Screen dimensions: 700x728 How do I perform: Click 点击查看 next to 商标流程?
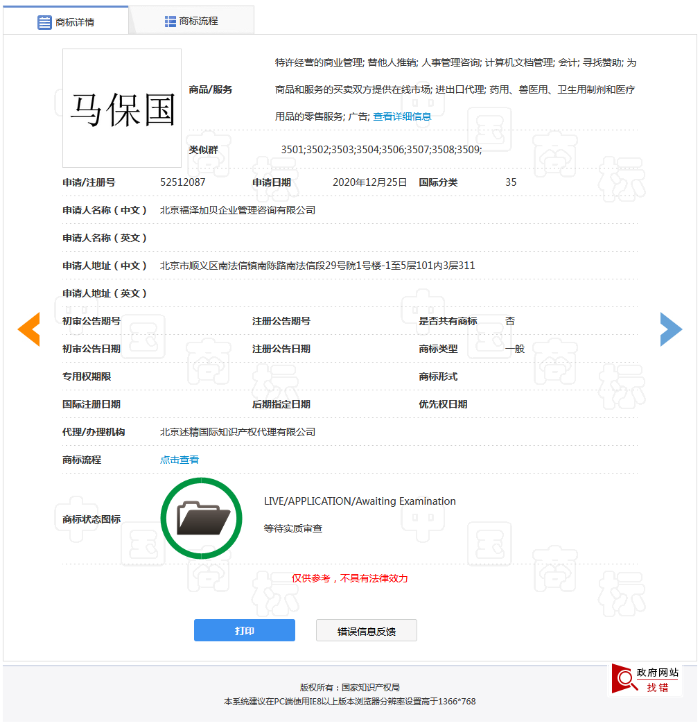tap(180, 460)
